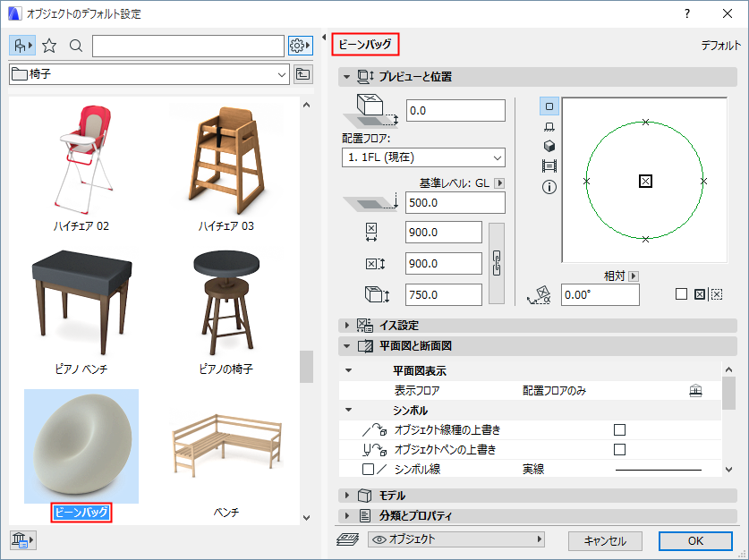
Task: Open the help question mark
Action: pos(687,13)
